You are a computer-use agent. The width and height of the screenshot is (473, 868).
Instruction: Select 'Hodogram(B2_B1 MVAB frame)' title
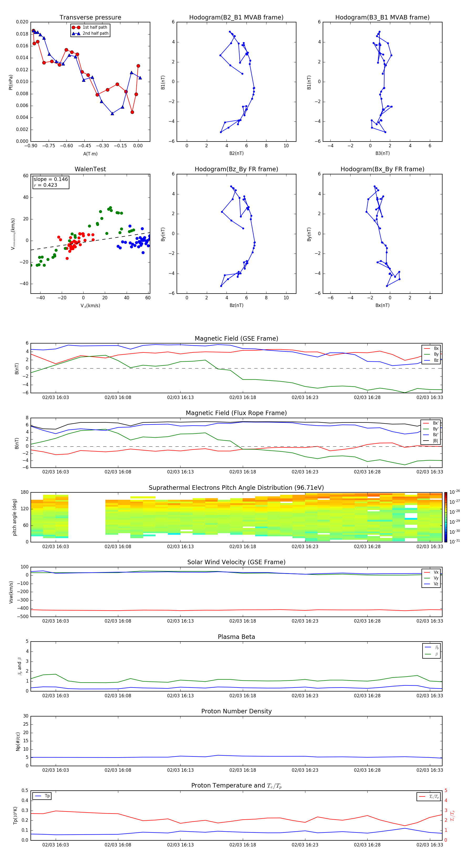tap(236, 17)
